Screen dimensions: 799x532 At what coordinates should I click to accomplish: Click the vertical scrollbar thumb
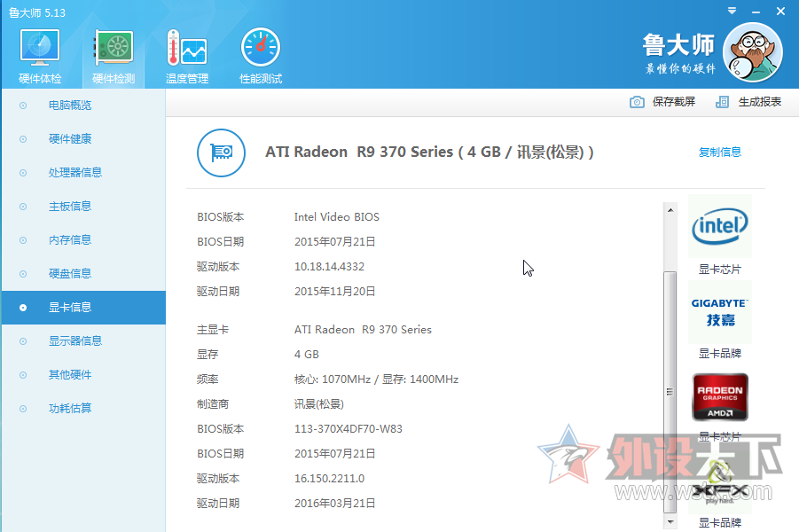click(x=670, y=393)
